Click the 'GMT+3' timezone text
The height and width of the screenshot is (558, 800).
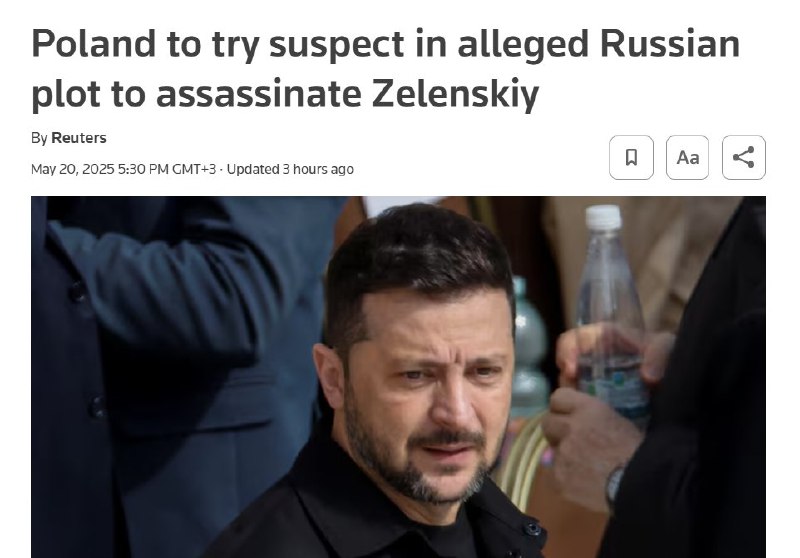pyautogui.click(x=194, y=169)
